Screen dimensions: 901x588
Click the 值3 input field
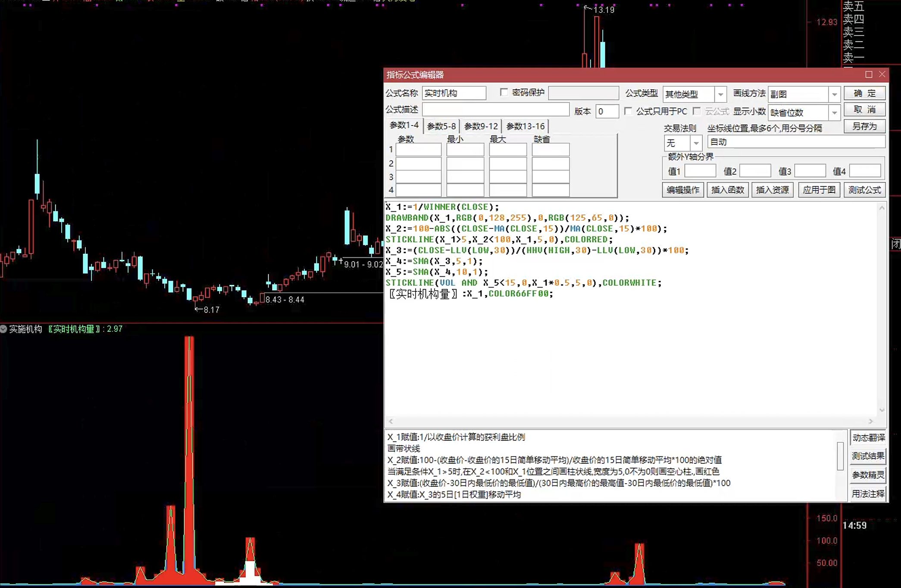point(810,171)
